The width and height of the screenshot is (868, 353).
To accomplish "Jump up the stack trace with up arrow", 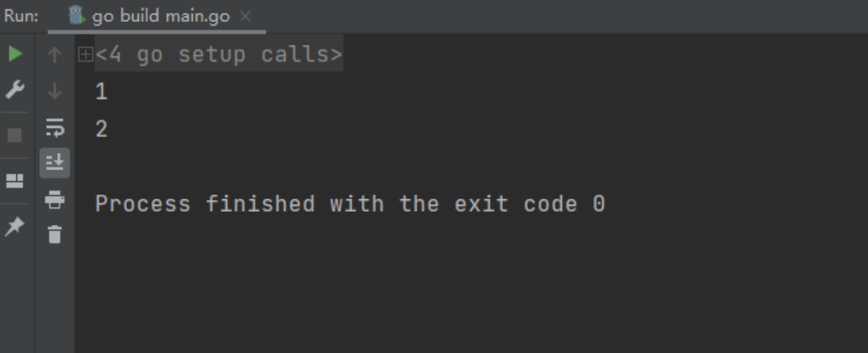I will [54, 55].
